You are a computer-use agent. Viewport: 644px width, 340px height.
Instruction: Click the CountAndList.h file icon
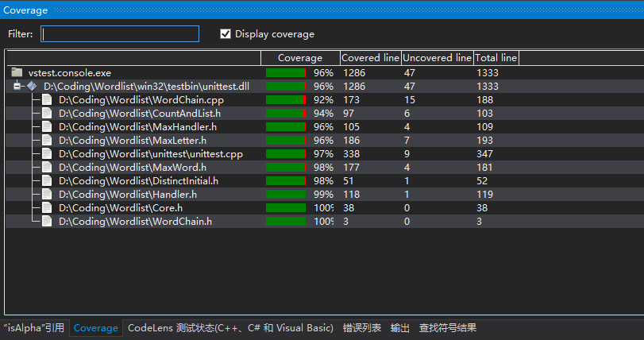coord(47,114)
